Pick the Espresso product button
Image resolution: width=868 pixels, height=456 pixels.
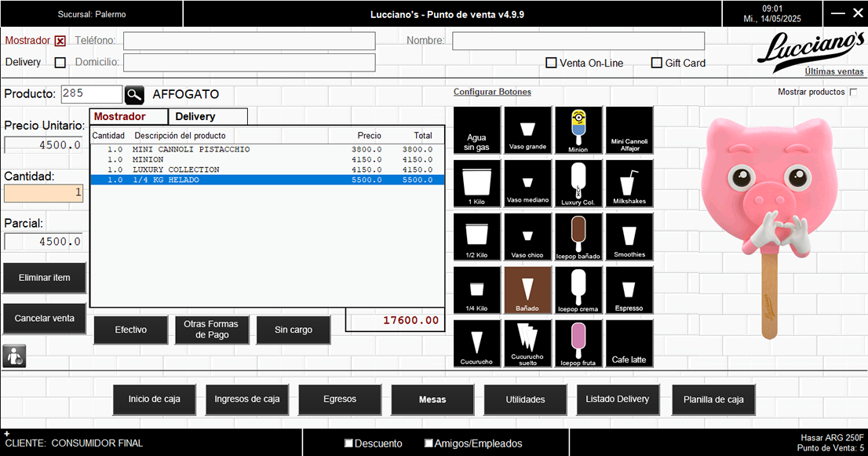point(629,290)
